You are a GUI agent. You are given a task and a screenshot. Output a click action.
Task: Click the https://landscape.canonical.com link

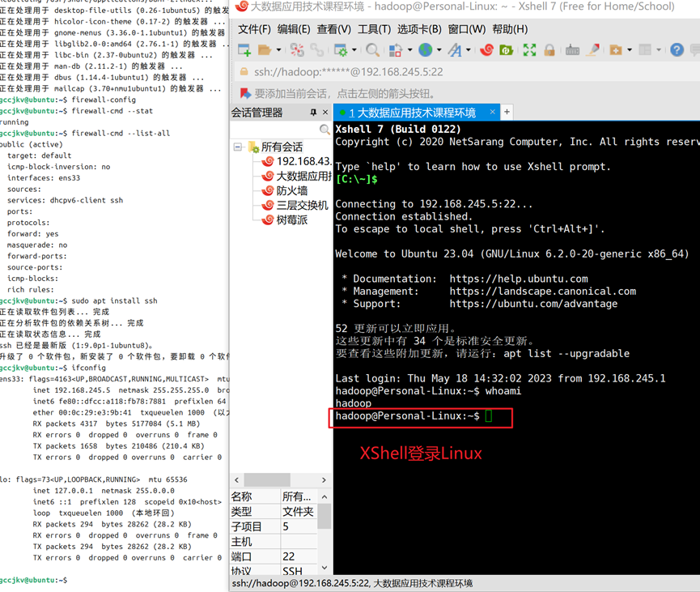click(542, 292)
